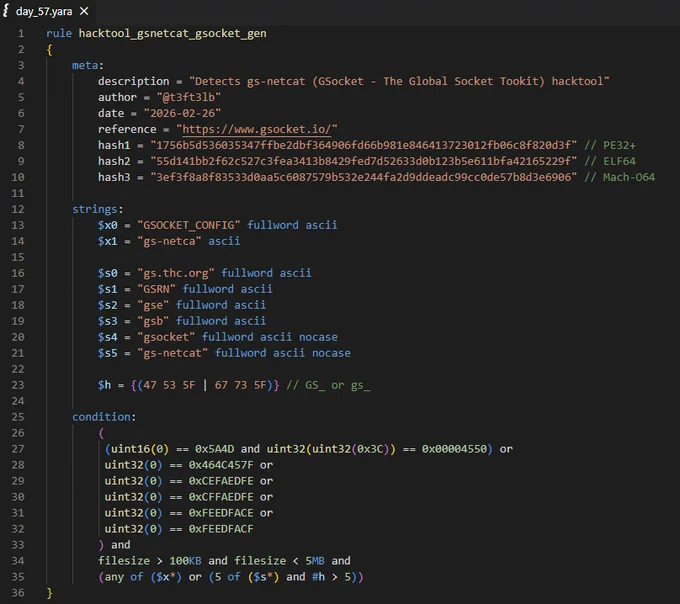Viewport: 680px width, 604px height.
Task: Click the closing brace on line 36
Action: [x=49, y=593]
